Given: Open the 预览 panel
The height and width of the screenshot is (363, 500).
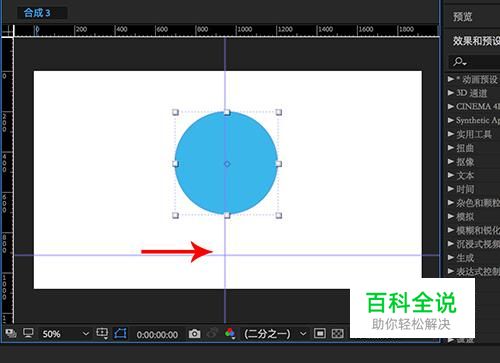Looking at the screenshot, I should point(463,17).
